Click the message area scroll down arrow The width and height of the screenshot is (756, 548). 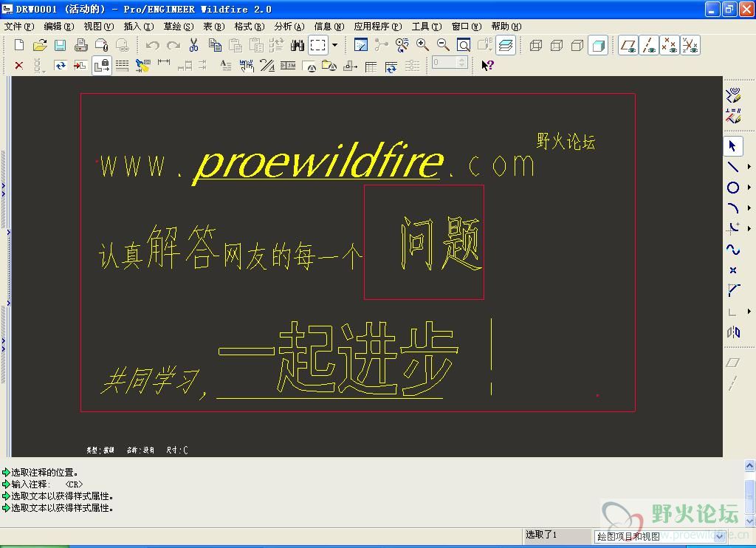[750, 521]
